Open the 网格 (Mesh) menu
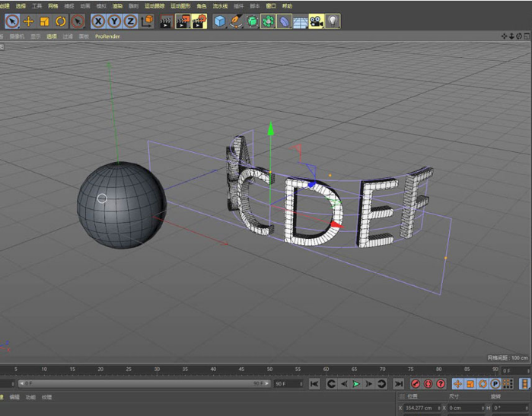 tap(53, 6)
